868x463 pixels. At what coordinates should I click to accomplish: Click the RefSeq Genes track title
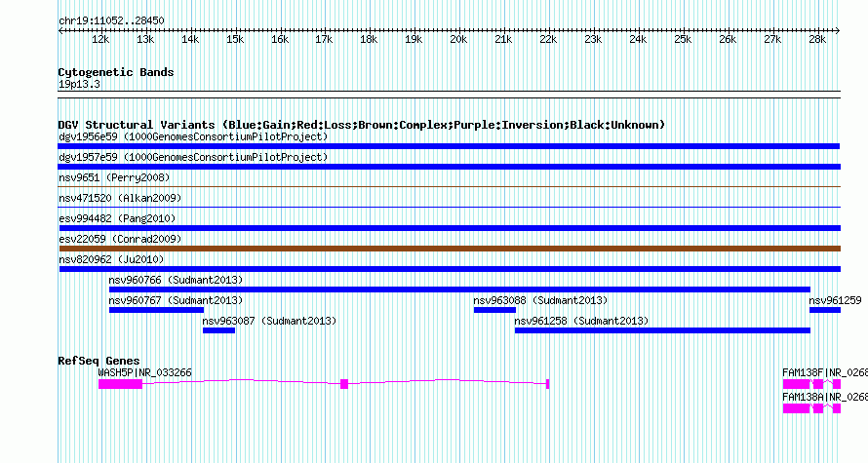(x=99, y=361)
